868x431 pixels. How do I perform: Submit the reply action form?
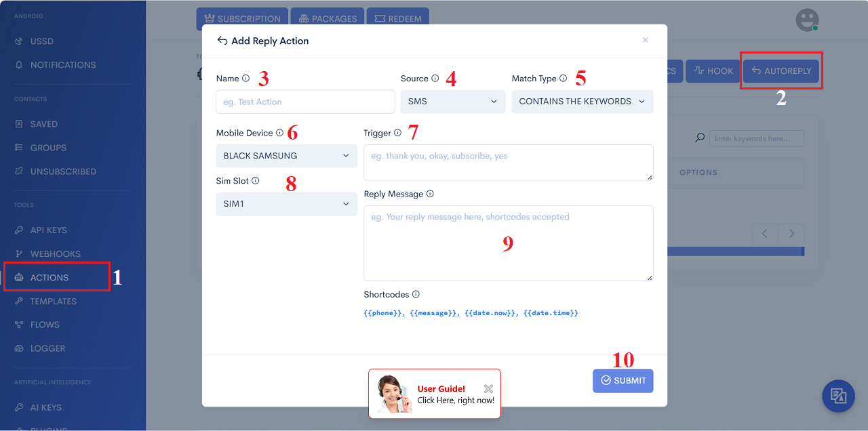click(x=623, y=381)
